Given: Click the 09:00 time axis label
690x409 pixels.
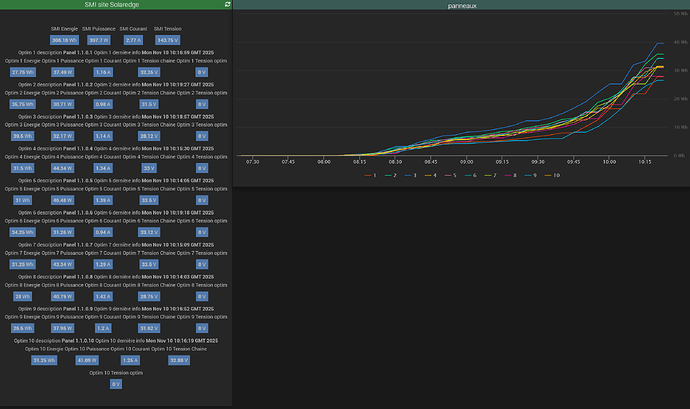Looking at the screenshot, I should pos(466,160).
